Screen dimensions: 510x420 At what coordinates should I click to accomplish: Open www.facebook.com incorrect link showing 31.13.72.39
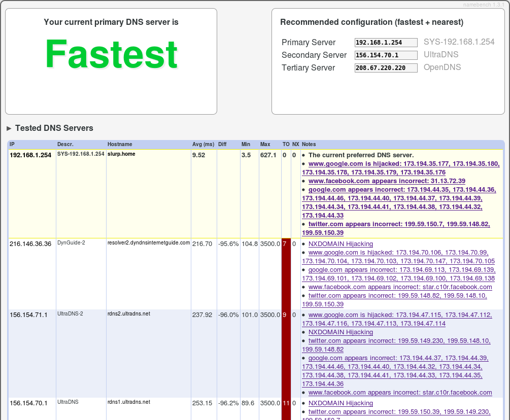(x=387, y=181)
